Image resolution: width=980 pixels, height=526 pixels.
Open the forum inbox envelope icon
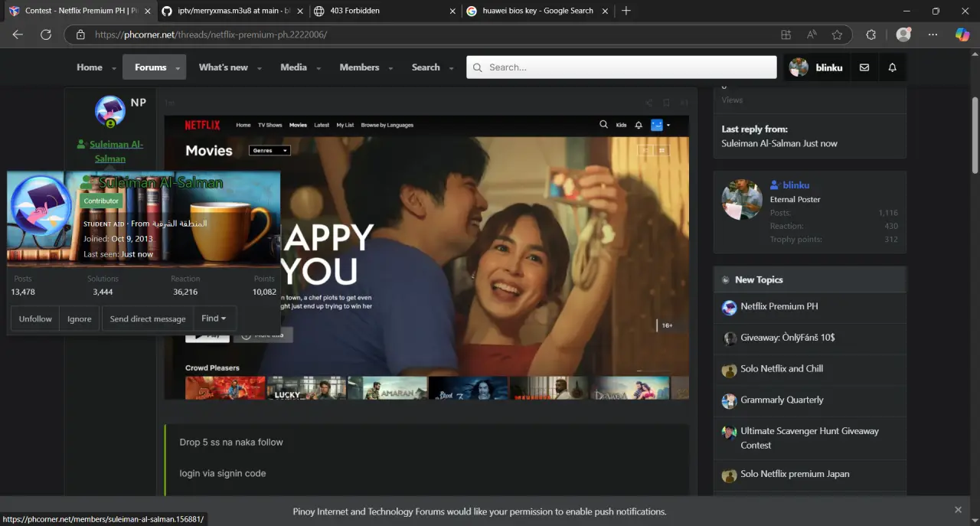click(864, 67)
